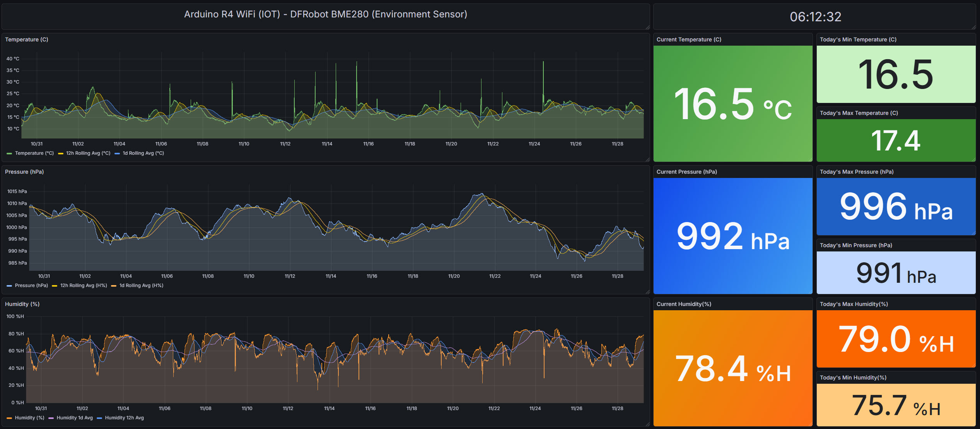Click the Current Temperature (C) panel resize handle
Viewport: 980px width, 429px height.
[x=810, y=159]
